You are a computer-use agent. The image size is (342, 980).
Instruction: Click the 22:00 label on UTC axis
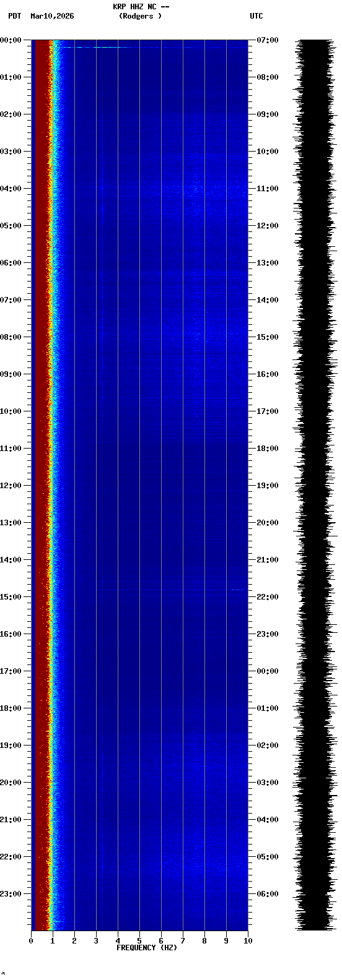268,597
